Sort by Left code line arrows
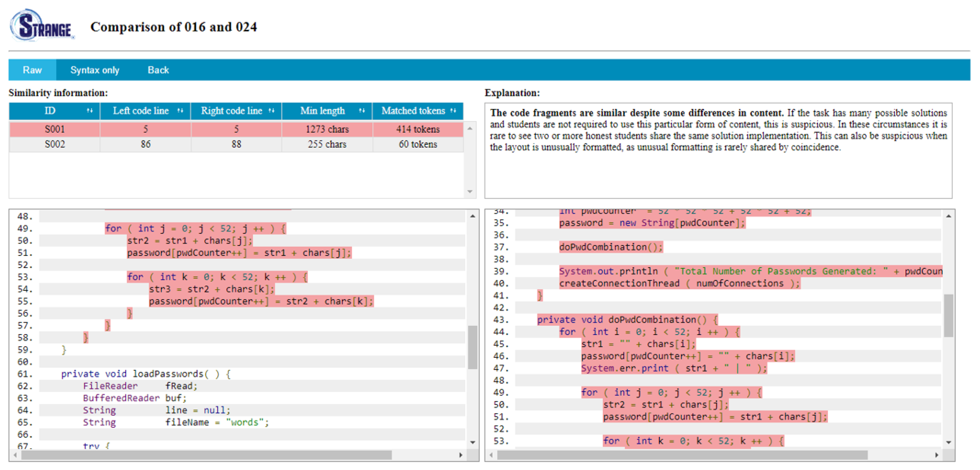This screenshot has height=470, width=980. [x=180, y=111]
